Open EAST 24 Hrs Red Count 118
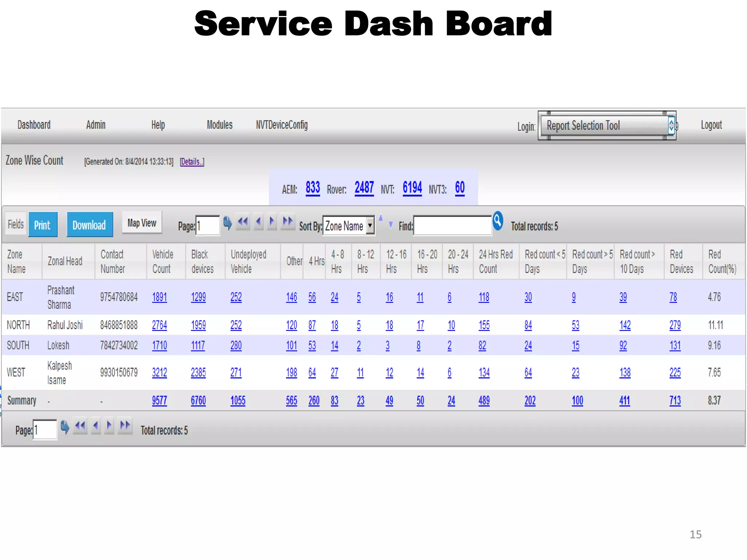 click(x=484, y=297)
